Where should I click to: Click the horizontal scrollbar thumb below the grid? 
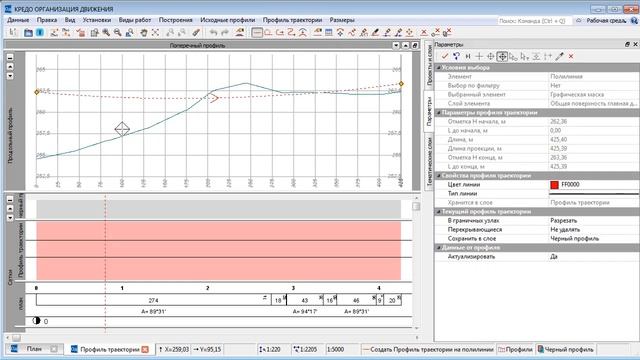16,338
